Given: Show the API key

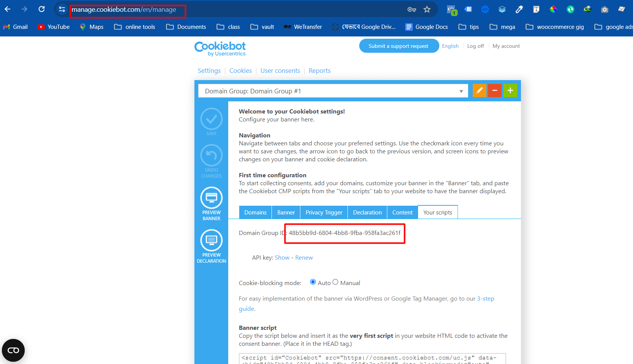Looking at the screenshot, I should coord(282,258).
